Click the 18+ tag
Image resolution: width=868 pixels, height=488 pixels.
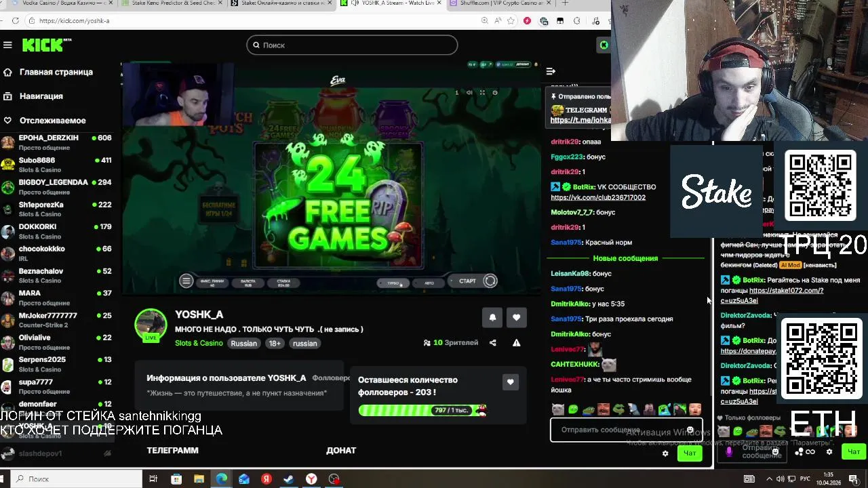tap(275, 343)
